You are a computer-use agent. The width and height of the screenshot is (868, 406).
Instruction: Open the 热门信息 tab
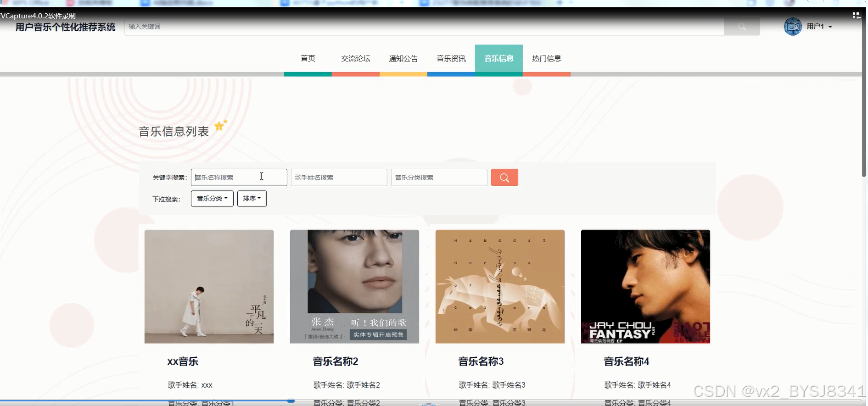coord(547,59)
